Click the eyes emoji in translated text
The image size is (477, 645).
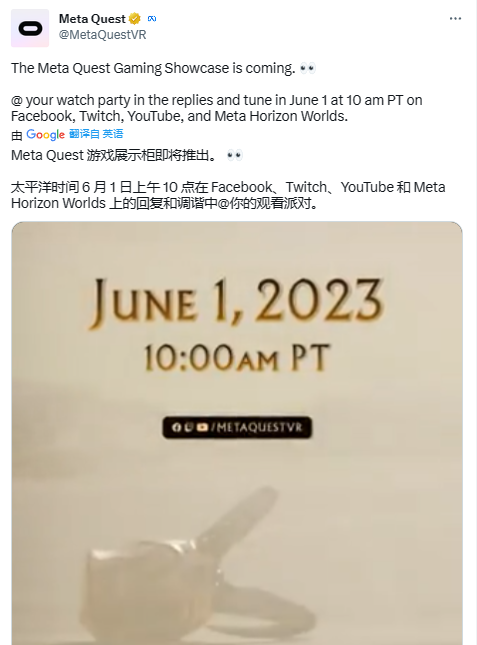tap(235, 155)
